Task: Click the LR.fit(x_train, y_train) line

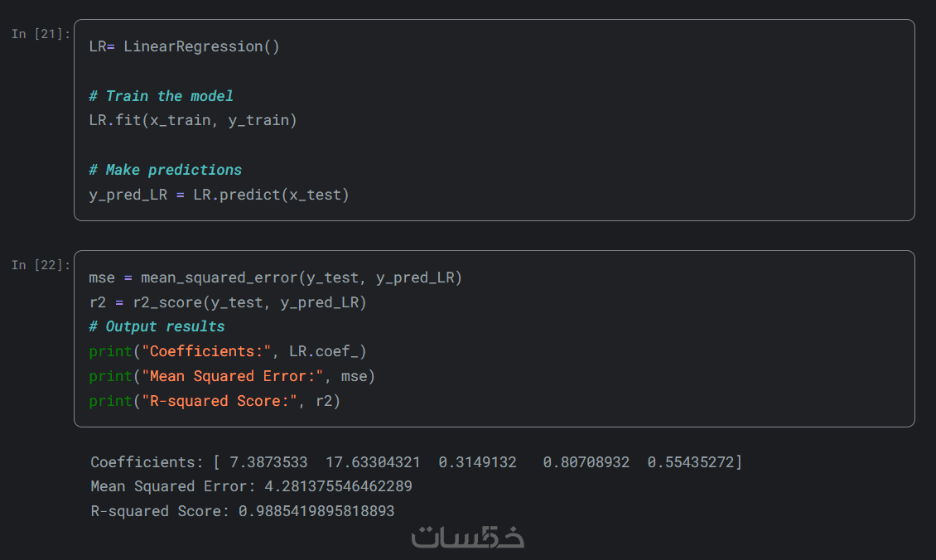Action: pyautogui.click(x=192, y=121)
